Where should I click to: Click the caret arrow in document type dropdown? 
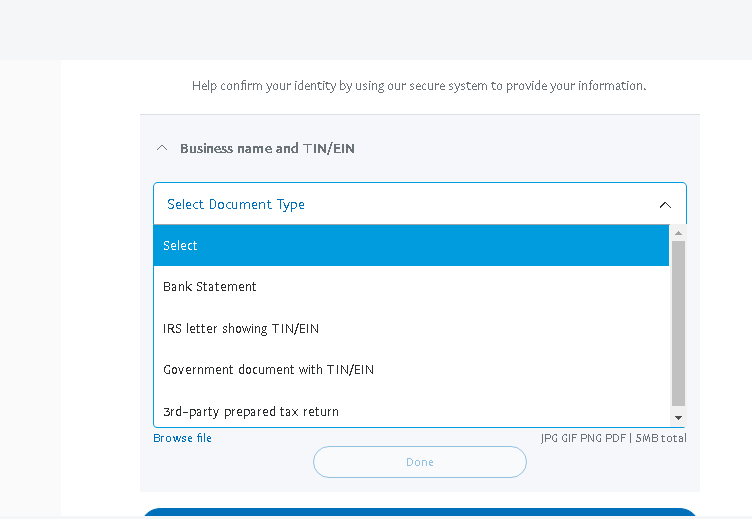[x=665, y=205]
